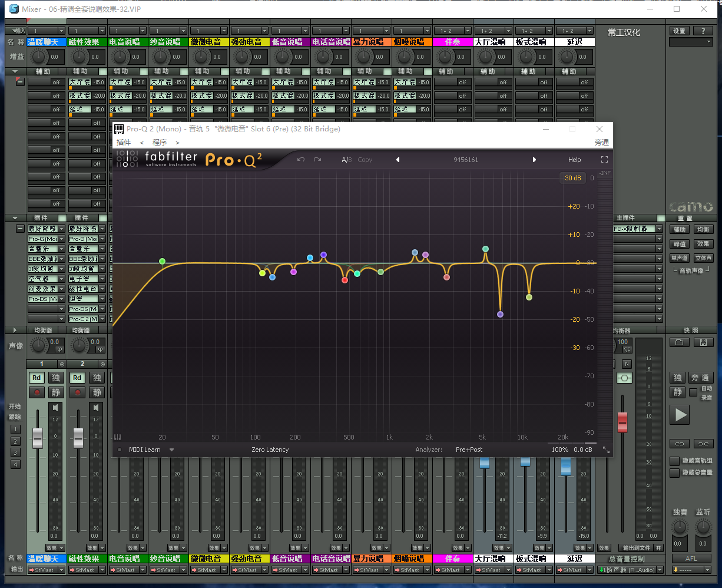This screenshot has width=722, height=588.
Task: Click the 设置 settings button
Action: click(679, 31)
